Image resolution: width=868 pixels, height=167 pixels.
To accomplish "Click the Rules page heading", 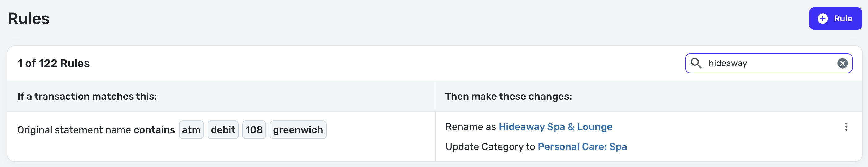I will [x=28, y=19].
